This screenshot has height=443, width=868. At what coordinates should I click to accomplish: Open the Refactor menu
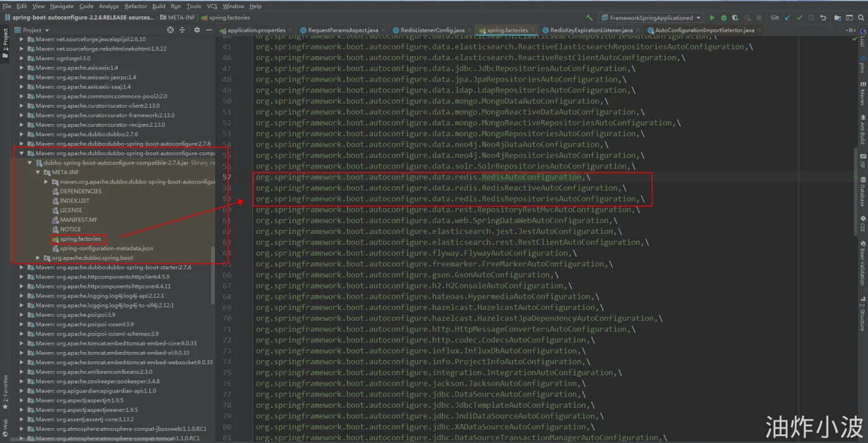[135, 6]
